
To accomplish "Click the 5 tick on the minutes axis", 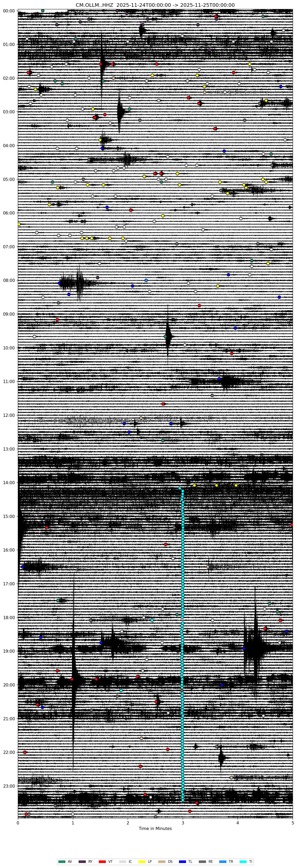I will (x=293, y=822).
